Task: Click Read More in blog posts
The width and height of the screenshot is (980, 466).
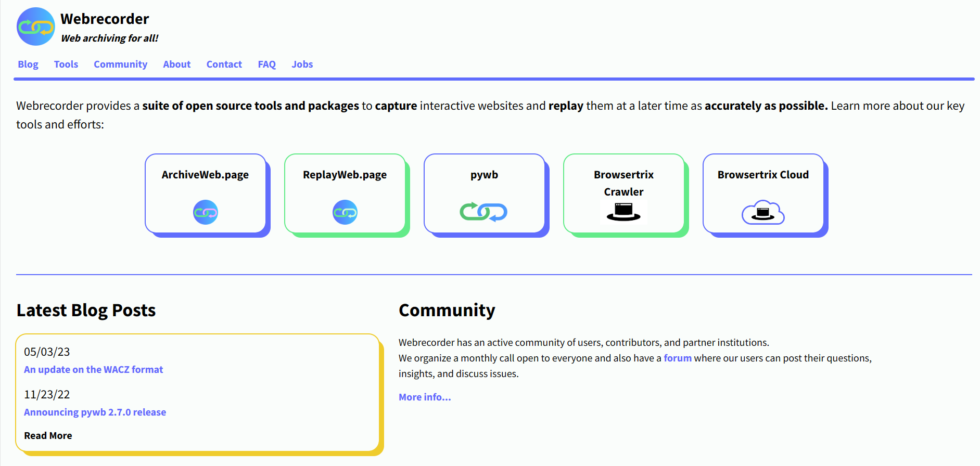Action: coord(48,435)
